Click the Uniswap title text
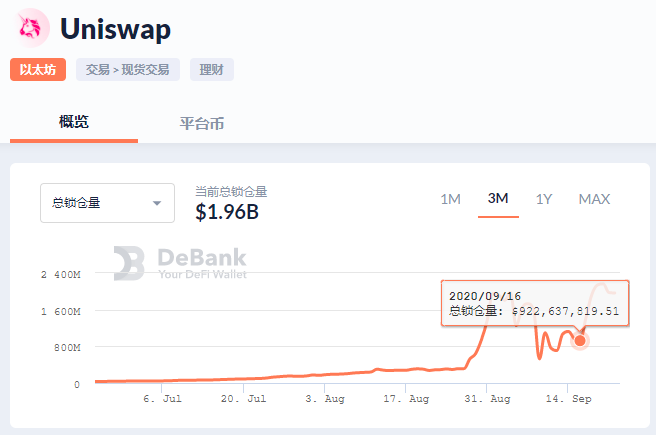 pyautogui.click(x=115, y=29)
